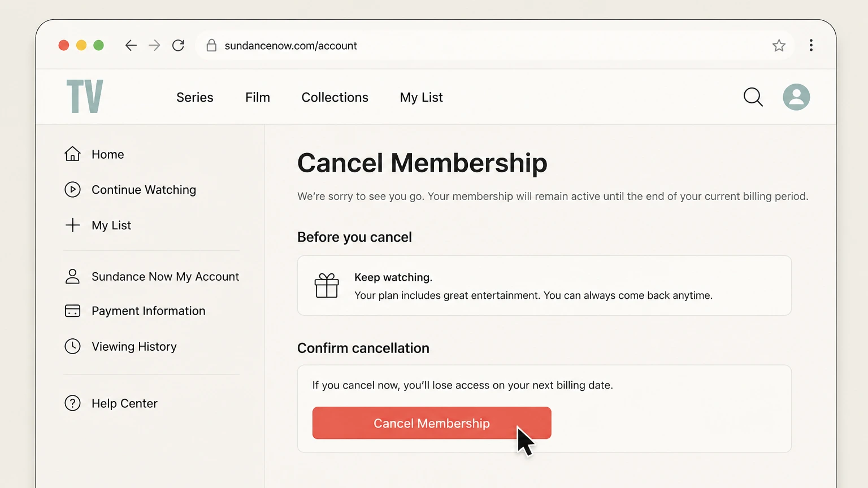Click the "If you cancel now" notice text
The image size is (868, 488).
pyautogui.click(x=462, y=385)
